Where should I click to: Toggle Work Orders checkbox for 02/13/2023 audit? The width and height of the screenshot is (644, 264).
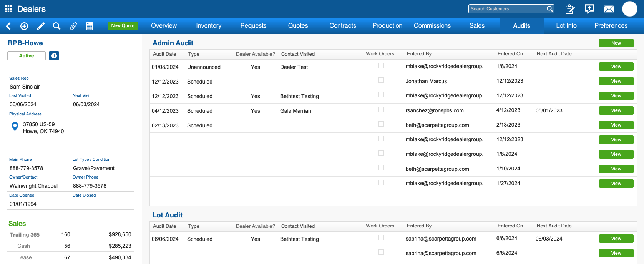pyautogui.click(x=381, y=124)
